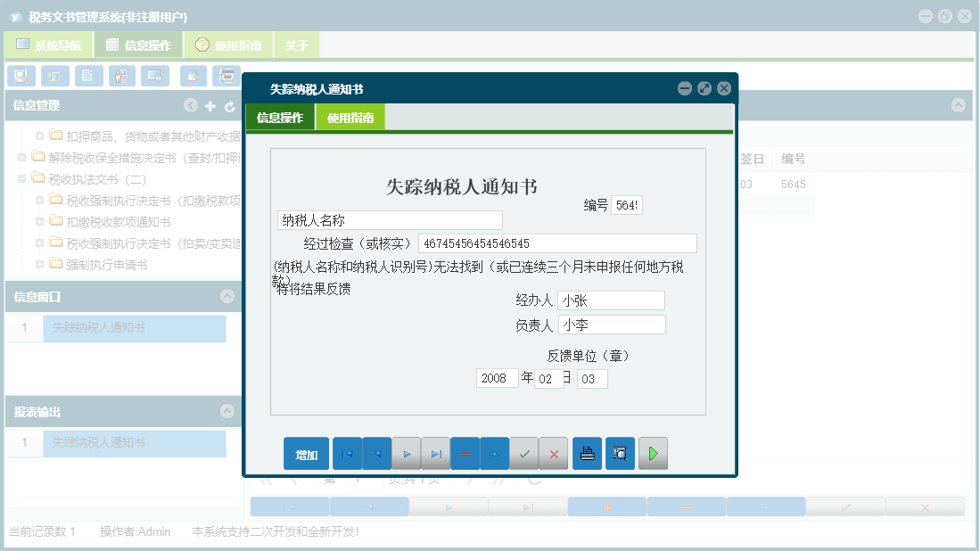Click the 增加 button
This screenshot has width=980, height=551.
(306, 454)
